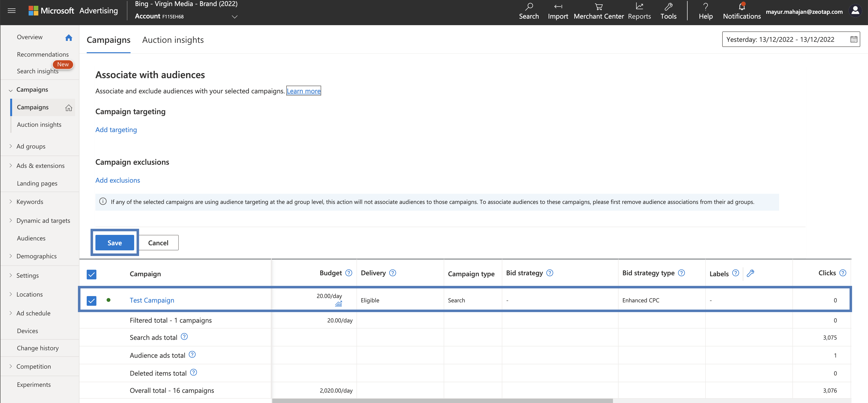Screen dimensions: 868x403
Task: Click the Budget help question icon
Action: pyautogui.click(x=349, y=273)
